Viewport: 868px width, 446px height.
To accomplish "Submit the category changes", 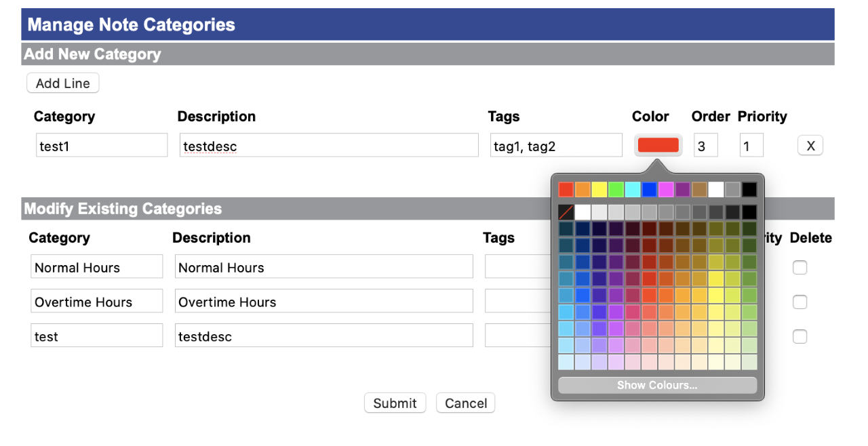I will click(x=395, y=403).
